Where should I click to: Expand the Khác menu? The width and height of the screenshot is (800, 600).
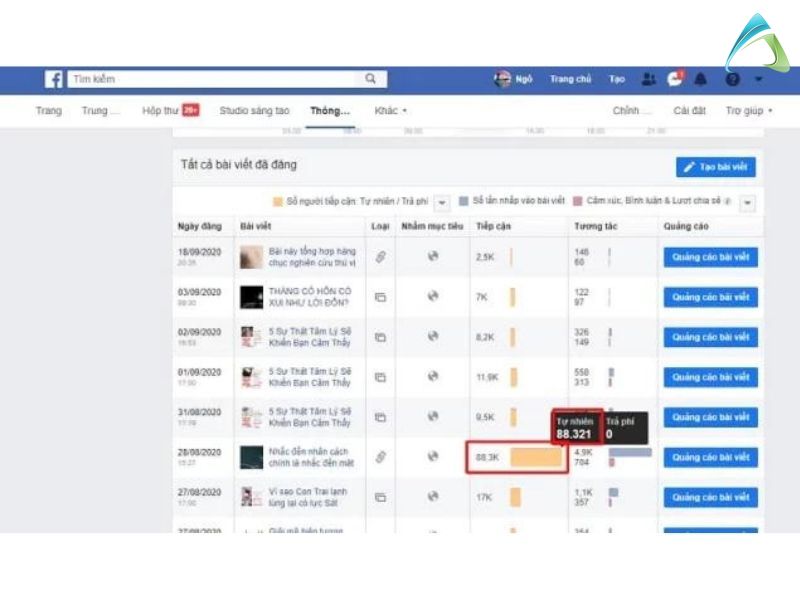coord(390,111)
